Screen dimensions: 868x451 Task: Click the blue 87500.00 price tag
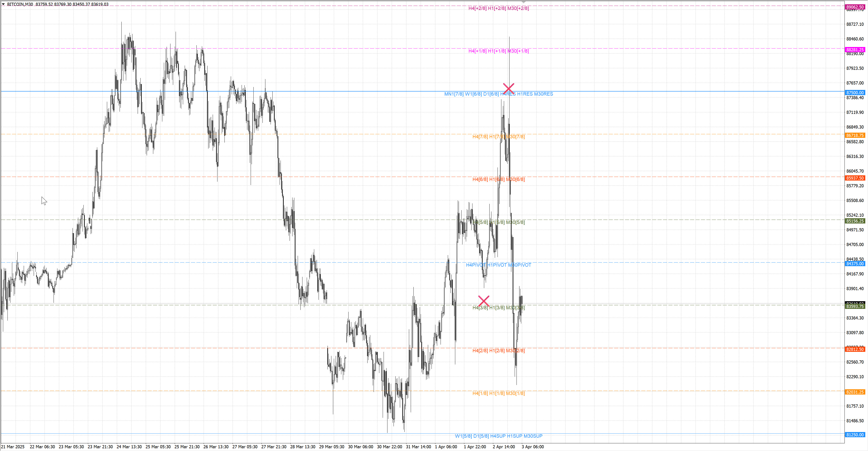point(855,93)
